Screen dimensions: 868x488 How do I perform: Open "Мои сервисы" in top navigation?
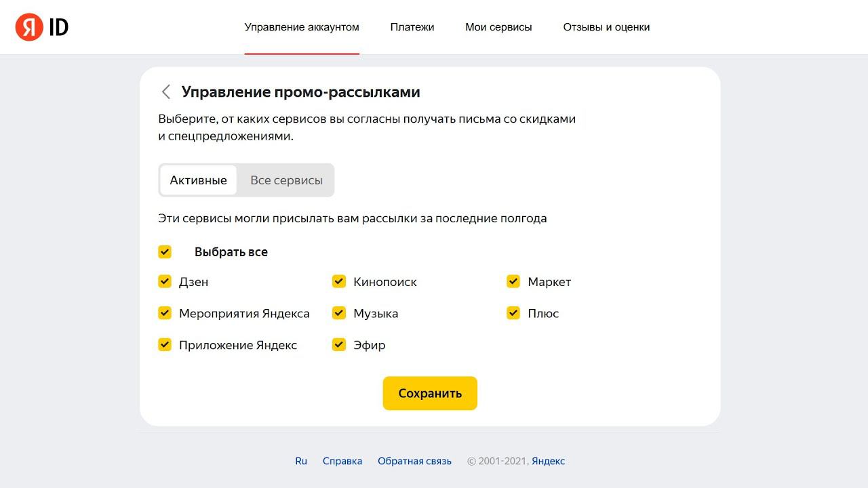498,27
